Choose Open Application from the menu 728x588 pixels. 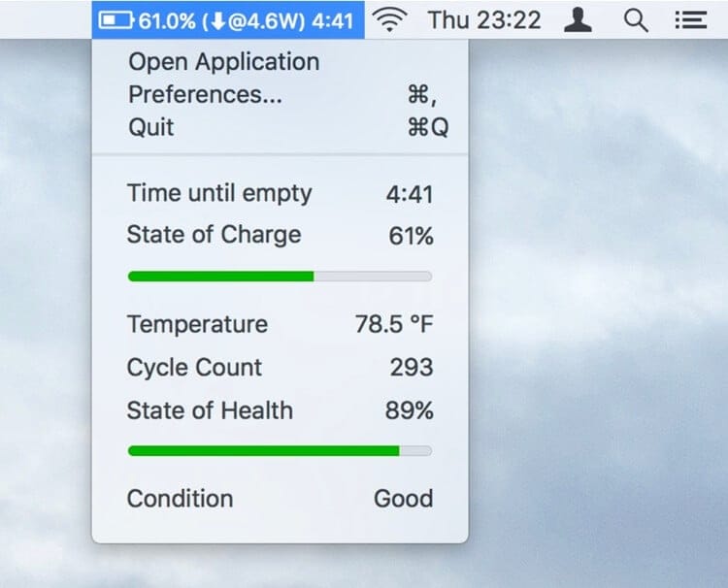(223, 62)
